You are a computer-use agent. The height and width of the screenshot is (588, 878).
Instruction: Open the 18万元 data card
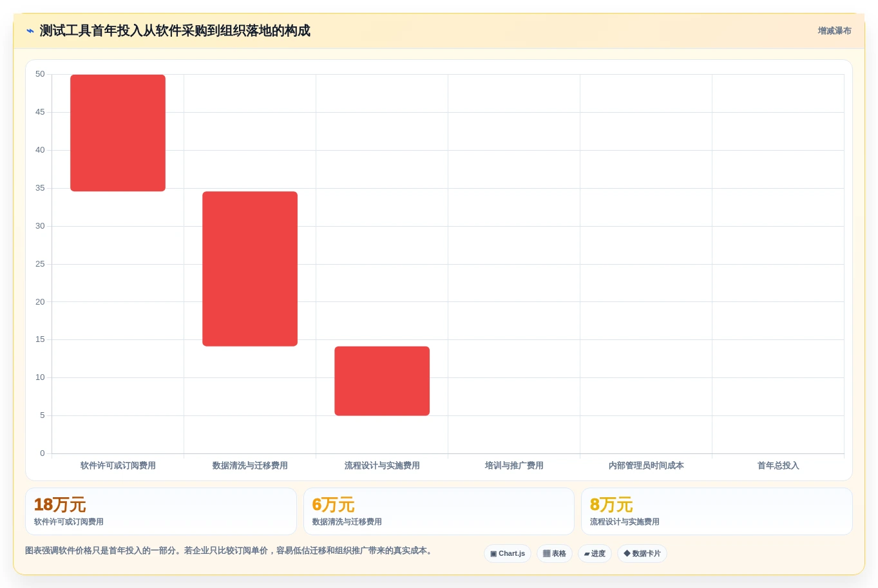pos(161,511)
